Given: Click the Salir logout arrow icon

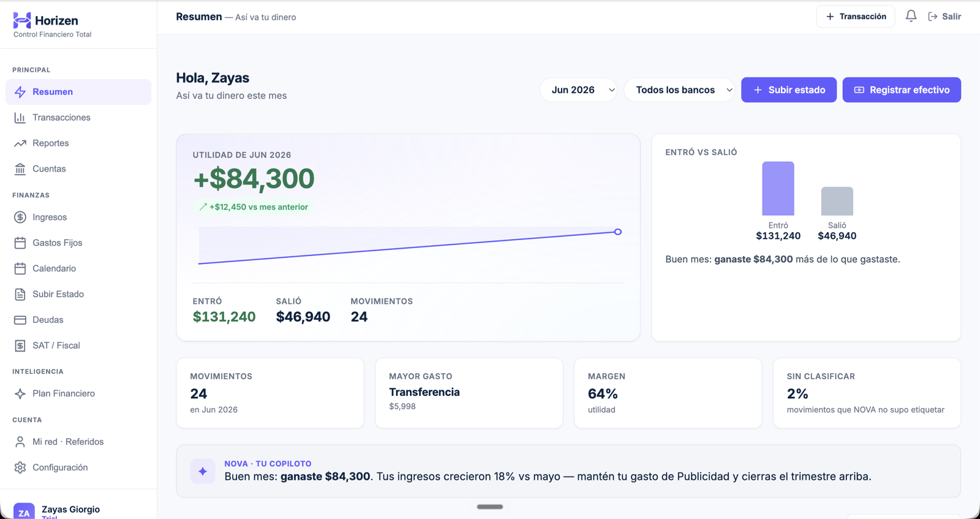Looking at the screenshot, I should 933,17.
